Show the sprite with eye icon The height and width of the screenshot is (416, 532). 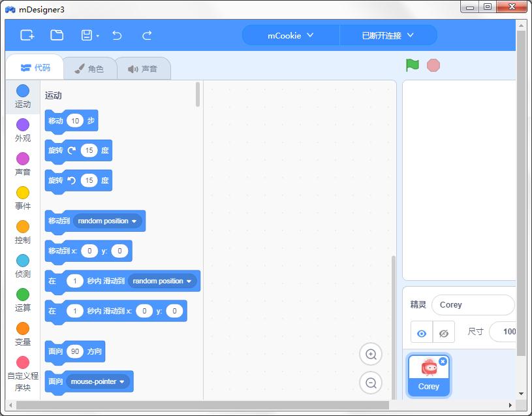[422, 333]
